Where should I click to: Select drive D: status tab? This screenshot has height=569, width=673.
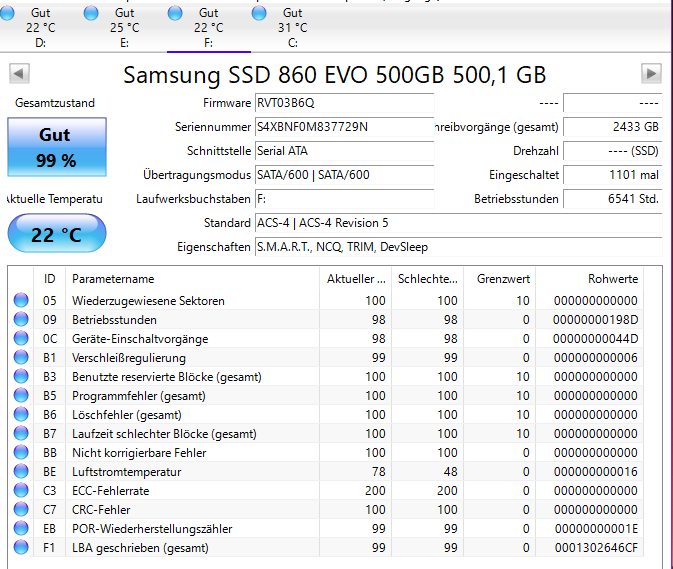point(41,28)
